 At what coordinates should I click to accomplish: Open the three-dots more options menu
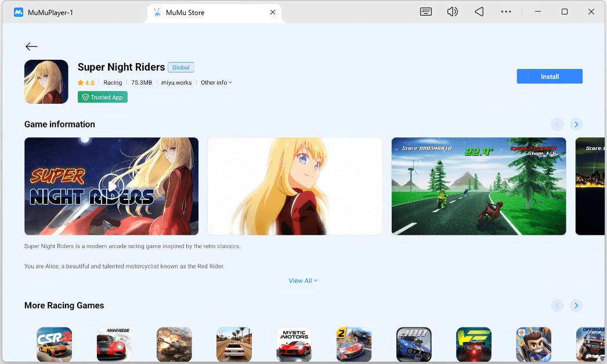point(506,12)
